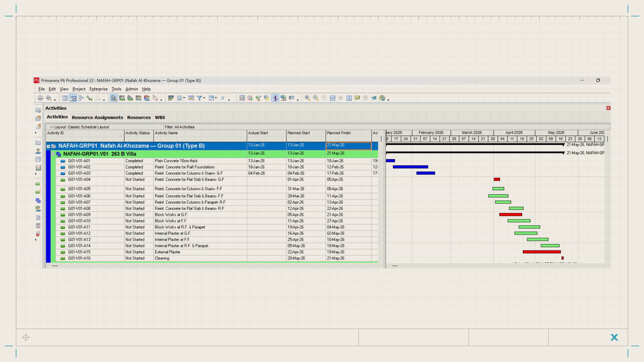
Task: Open the Tools menu
Action: (116, 89)
